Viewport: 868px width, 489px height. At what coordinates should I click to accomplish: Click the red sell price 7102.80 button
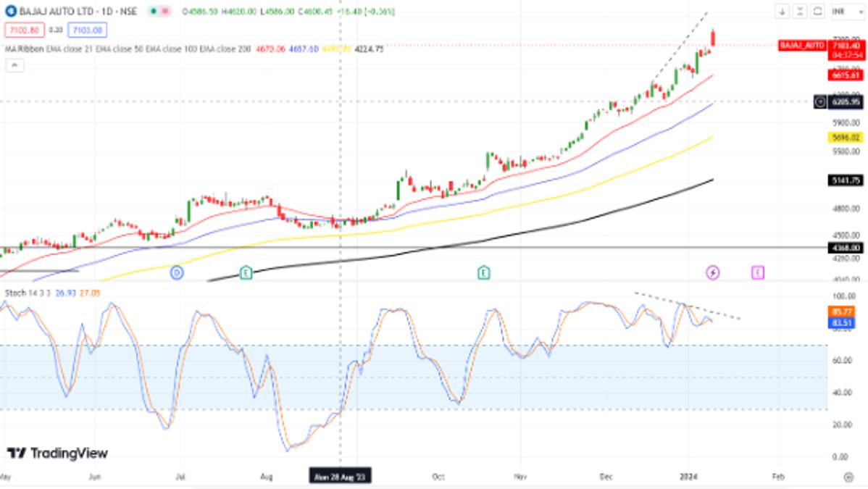[25, 30]
